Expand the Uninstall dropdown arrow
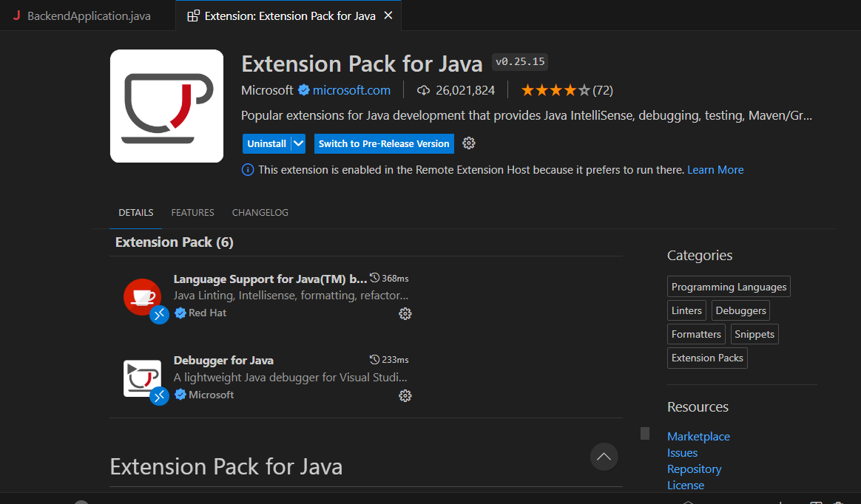The height and width of the screenshot is (504, 861). (298, 143)
